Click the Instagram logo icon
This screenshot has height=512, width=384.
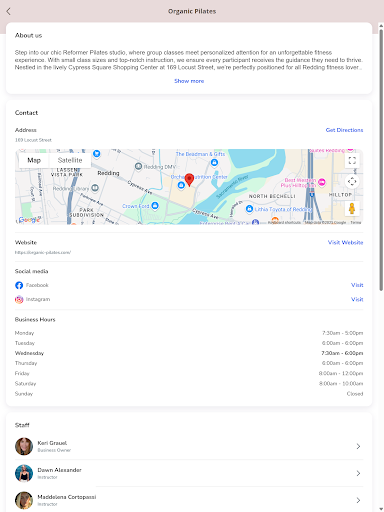click(19, 299)
